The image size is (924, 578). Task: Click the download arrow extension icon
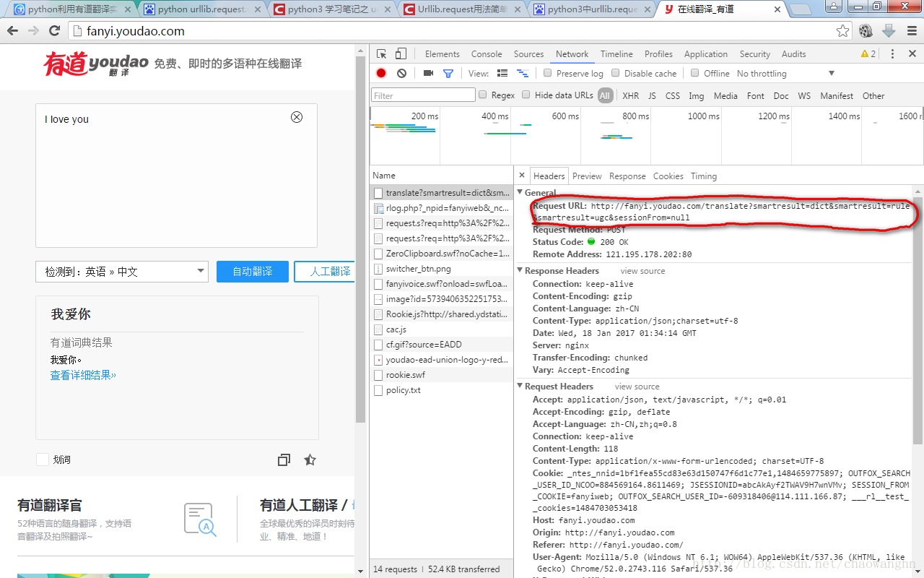coord(889,31)
